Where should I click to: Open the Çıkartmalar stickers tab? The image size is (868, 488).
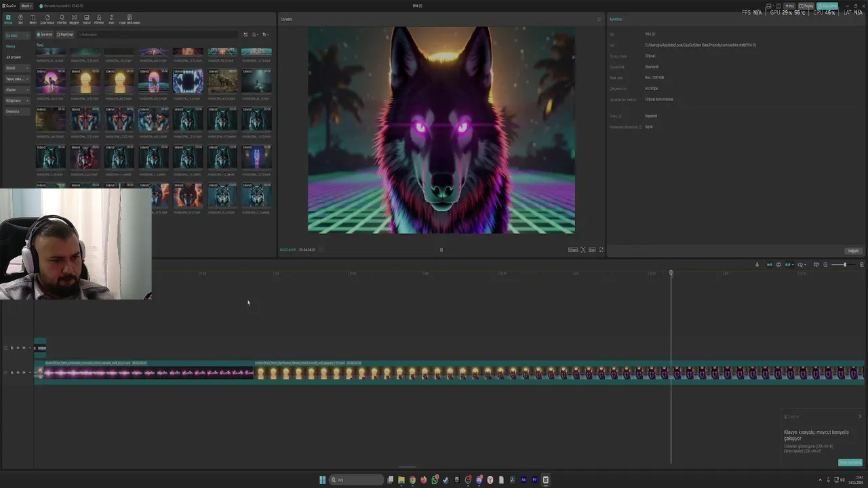(x=47, y=19)
